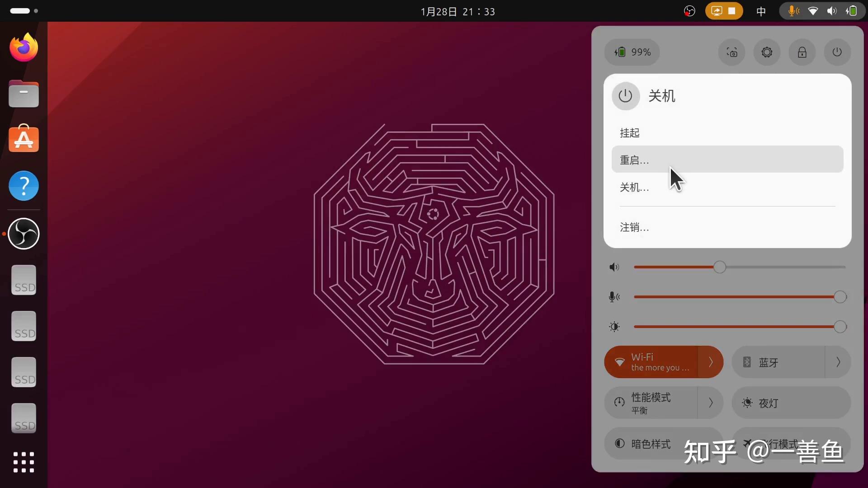This screenshot has width=868, height=488.
Task: Lock the screen using the padlock icon
Action: click(x=802, y=52)
